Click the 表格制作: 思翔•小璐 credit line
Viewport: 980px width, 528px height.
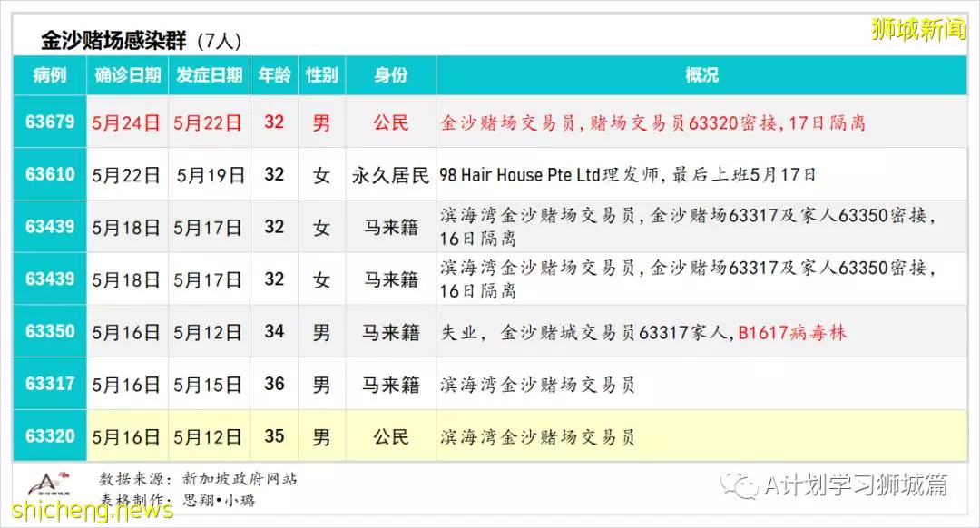tap(178, 500)
